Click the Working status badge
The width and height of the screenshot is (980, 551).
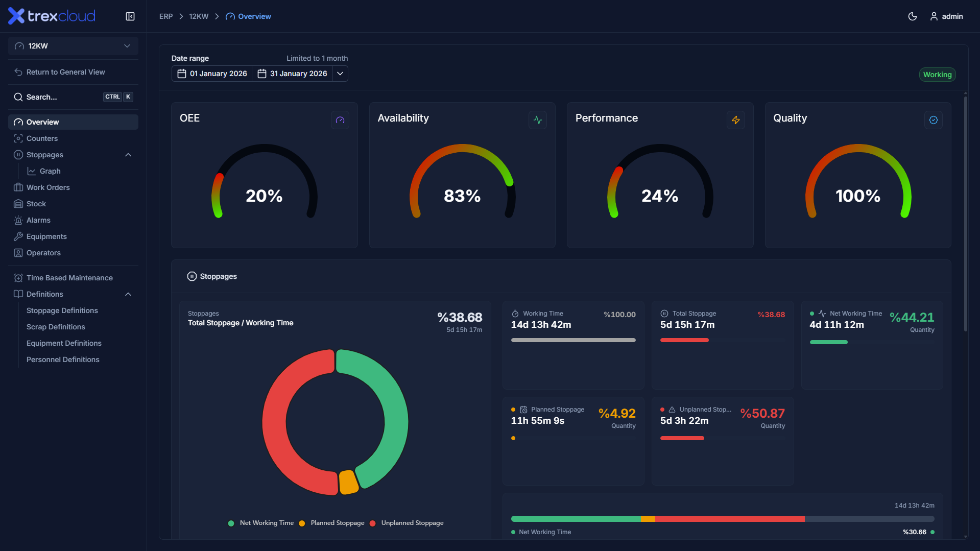point(937,75)
